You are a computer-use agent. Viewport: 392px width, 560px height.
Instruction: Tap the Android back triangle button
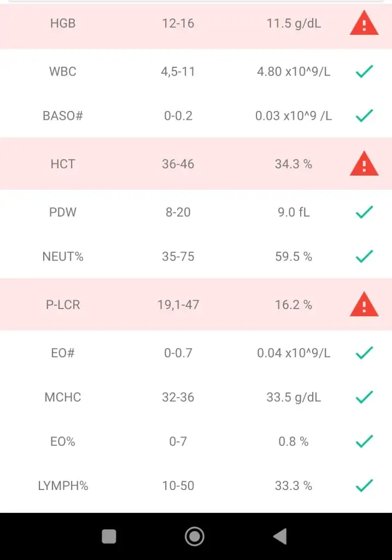click(x=280, y=536)
